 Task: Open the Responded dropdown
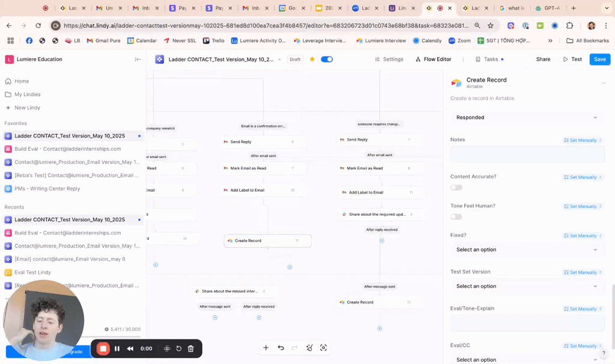527,117
